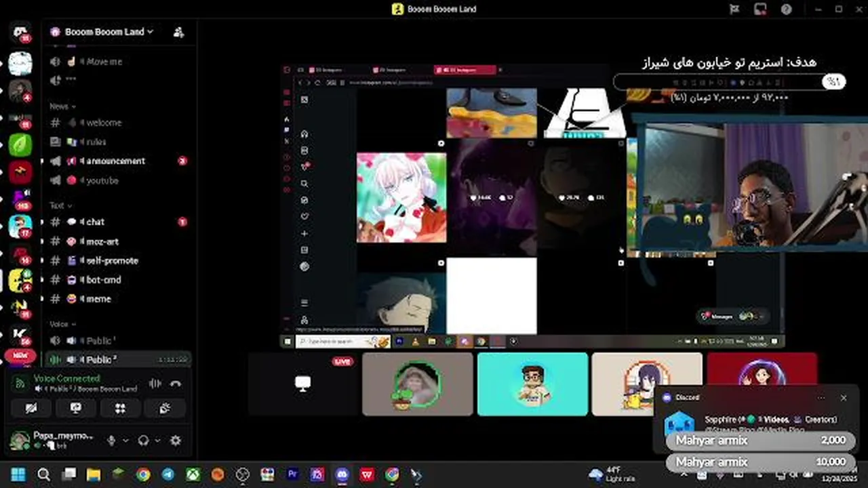Collapse the News category
Image resolution: width=868 pixels, height=488 pixels.
[x=62, y=106]
